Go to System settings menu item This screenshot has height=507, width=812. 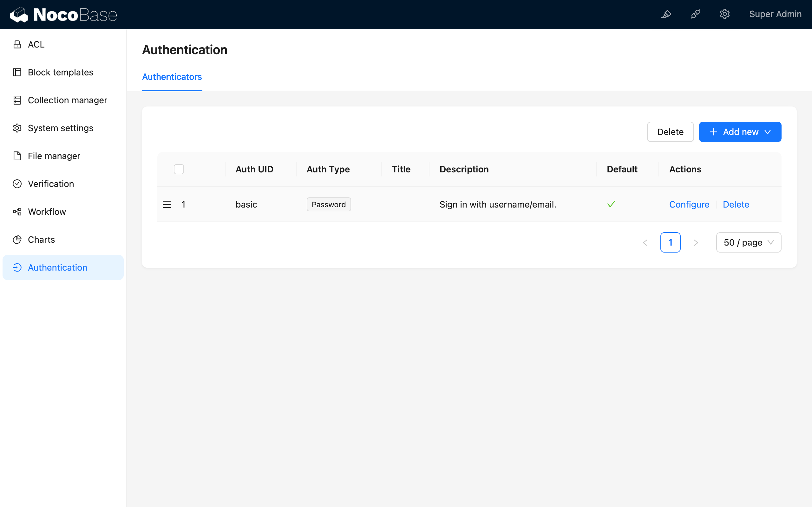point(60,128)
